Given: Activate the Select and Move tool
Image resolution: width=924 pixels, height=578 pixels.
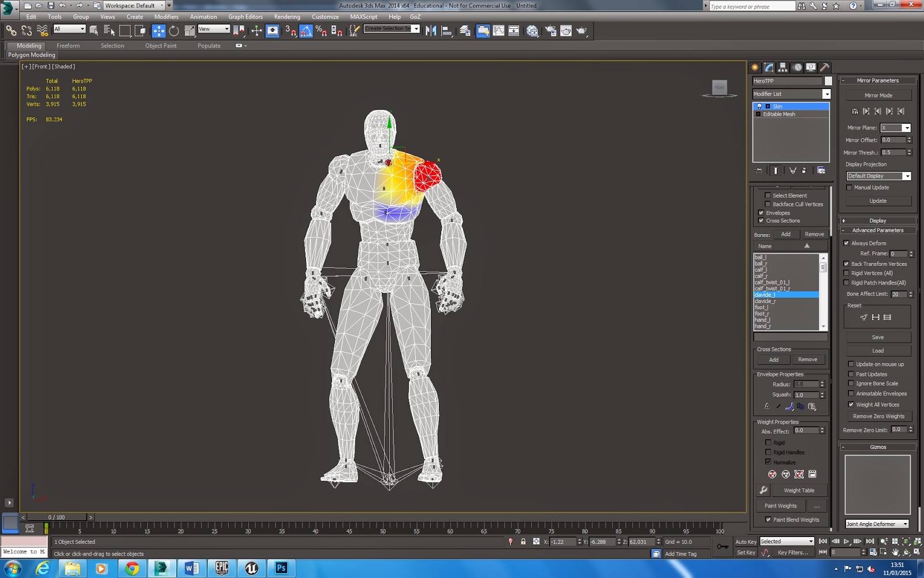Looking at the screenshot, I should 158,31.
